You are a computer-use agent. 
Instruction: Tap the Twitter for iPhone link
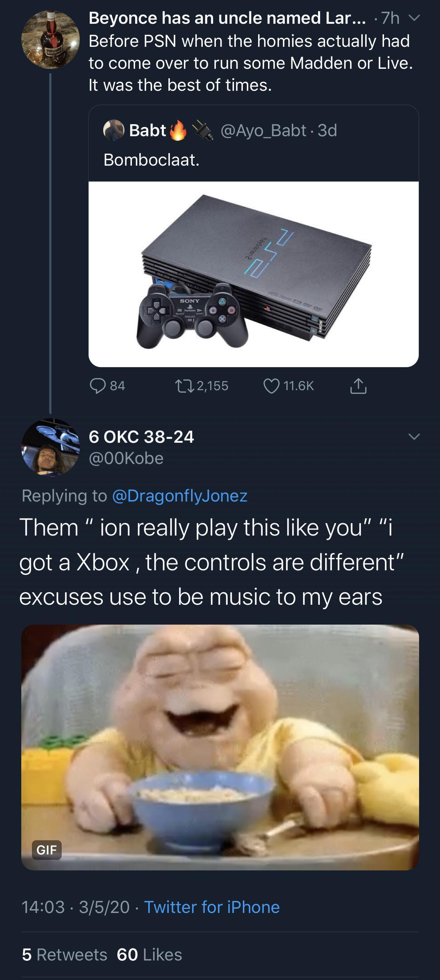point(212,907)
